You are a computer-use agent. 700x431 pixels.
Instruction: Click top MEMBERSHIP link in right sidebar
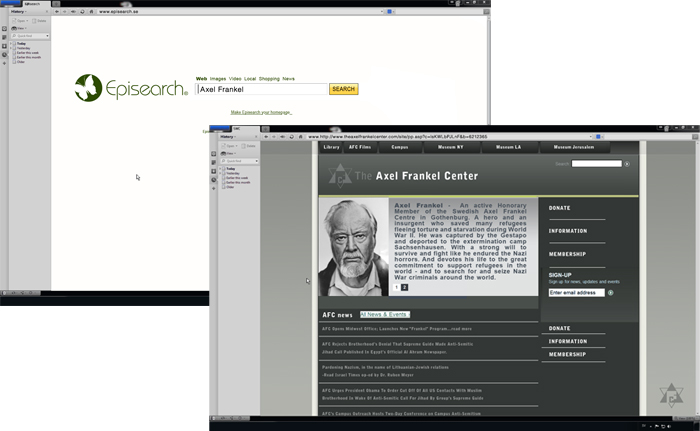[567, 254]
